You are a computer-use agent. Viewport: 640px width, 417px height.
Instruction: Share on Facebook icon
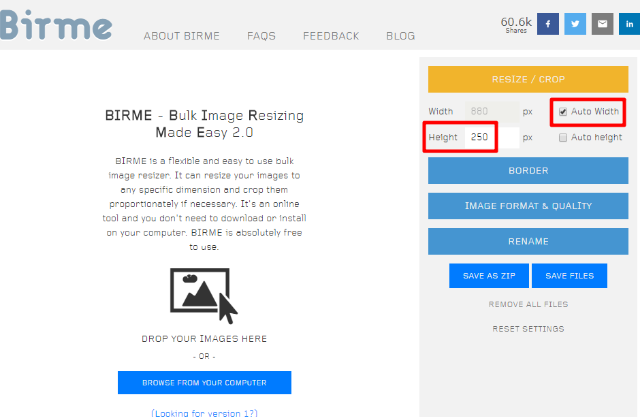coord(548,24)
